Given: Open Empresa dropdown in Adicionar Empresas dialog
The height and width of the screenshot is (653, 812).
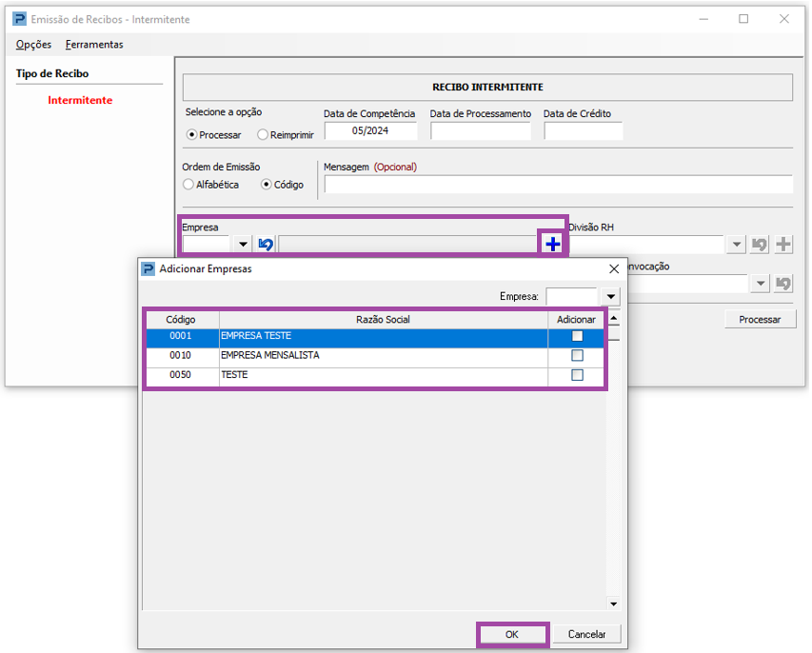Looking at the screenshot, I should [x=610, y=297].
